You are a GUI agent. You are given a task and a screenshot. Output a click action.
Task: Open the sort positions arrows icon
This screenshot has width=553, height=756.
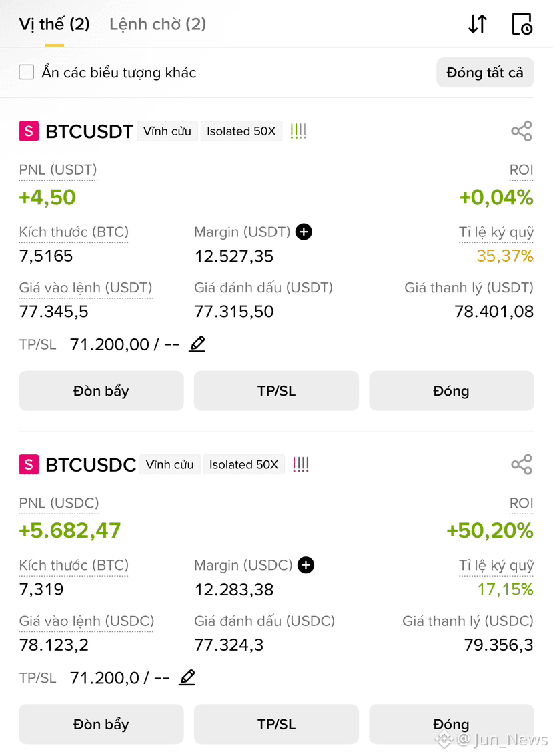[x=478, y=24]
